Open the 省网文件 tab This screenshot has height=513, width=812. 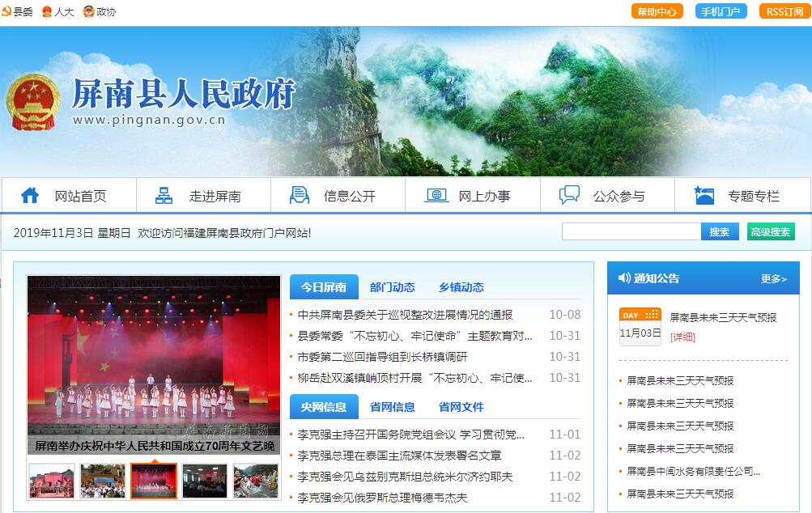point(461,407)
